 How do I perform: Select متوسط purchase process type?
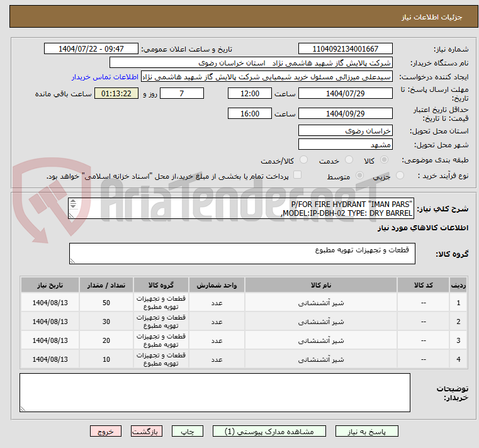point(361,176)
